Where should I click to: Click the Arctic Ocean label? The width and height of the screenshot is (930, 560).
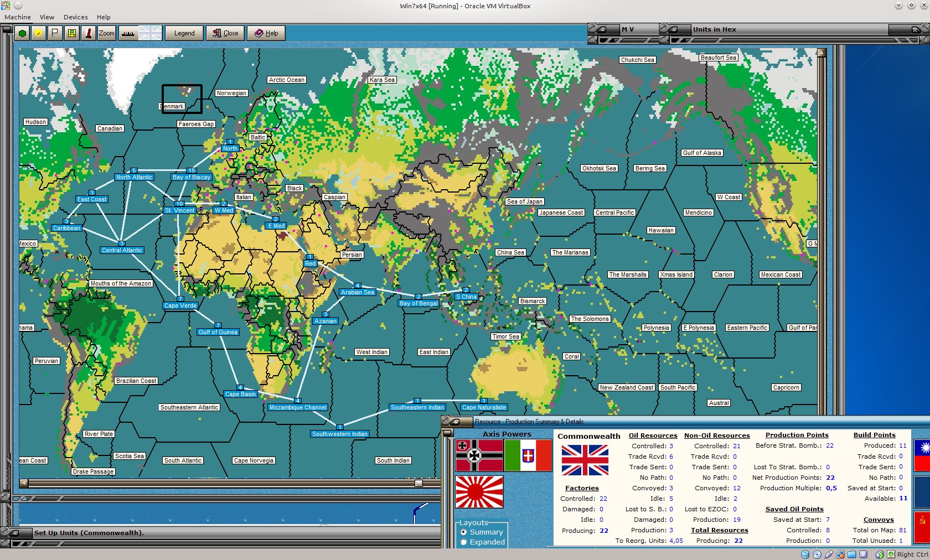(287, 80)
